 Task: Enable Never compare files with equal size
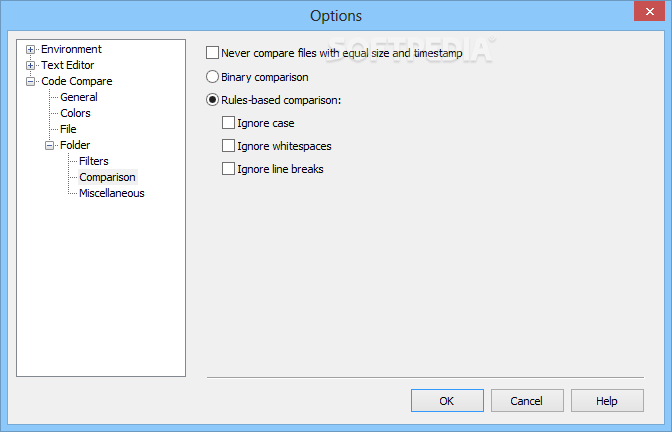coord(212,53)
